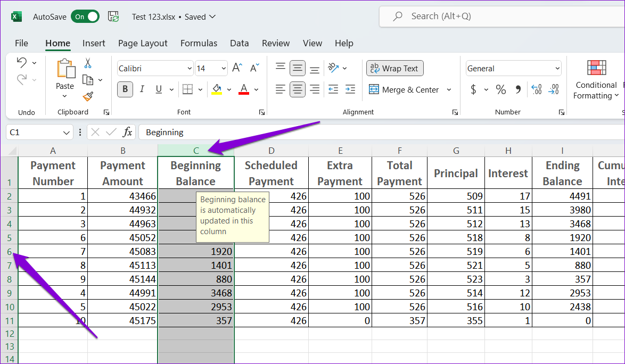Expand the General number format dropdown

click(557, 68)
